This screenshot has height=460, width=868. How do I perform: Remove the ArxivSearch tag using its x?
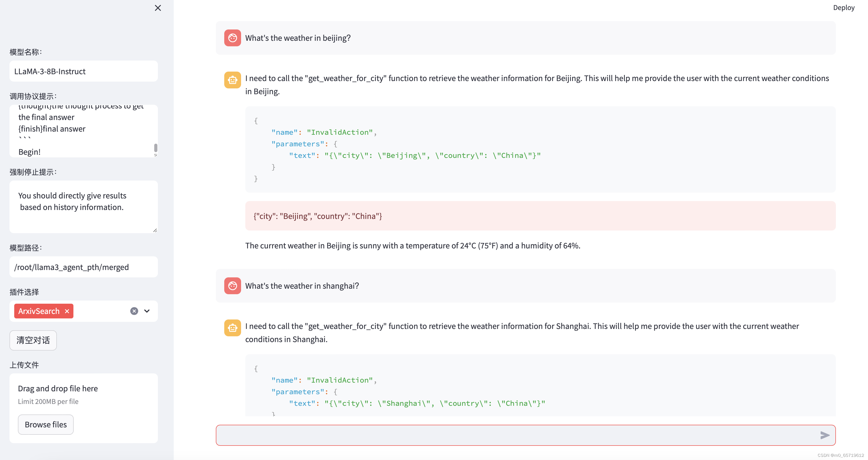67,311
